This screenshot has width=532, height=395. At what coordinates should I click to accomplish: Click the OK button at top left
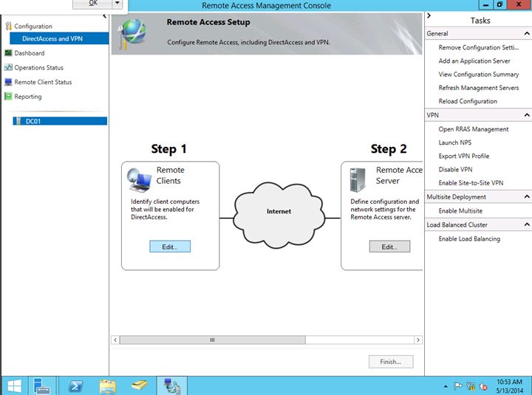[92, 4]
